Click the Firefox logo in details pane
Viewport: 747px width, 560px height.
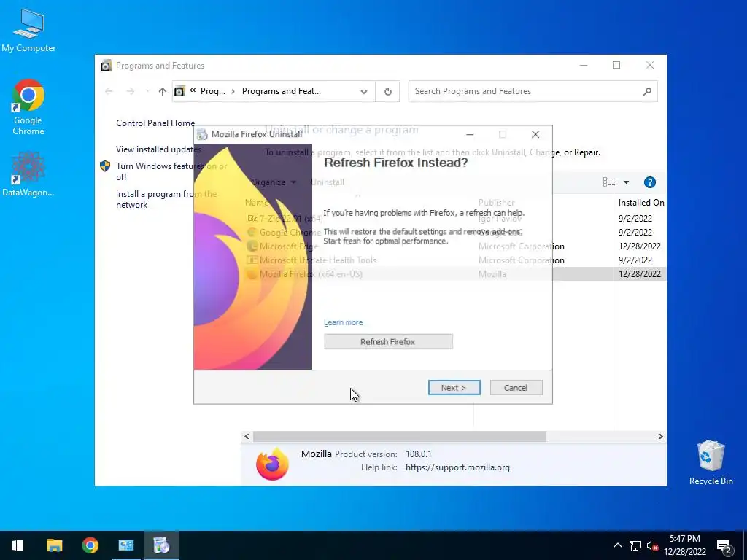[273, 463]
